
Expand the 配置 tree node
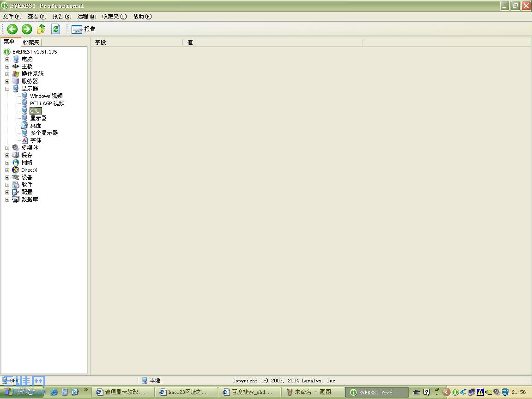pyautogui.click(x=7, y=193)
